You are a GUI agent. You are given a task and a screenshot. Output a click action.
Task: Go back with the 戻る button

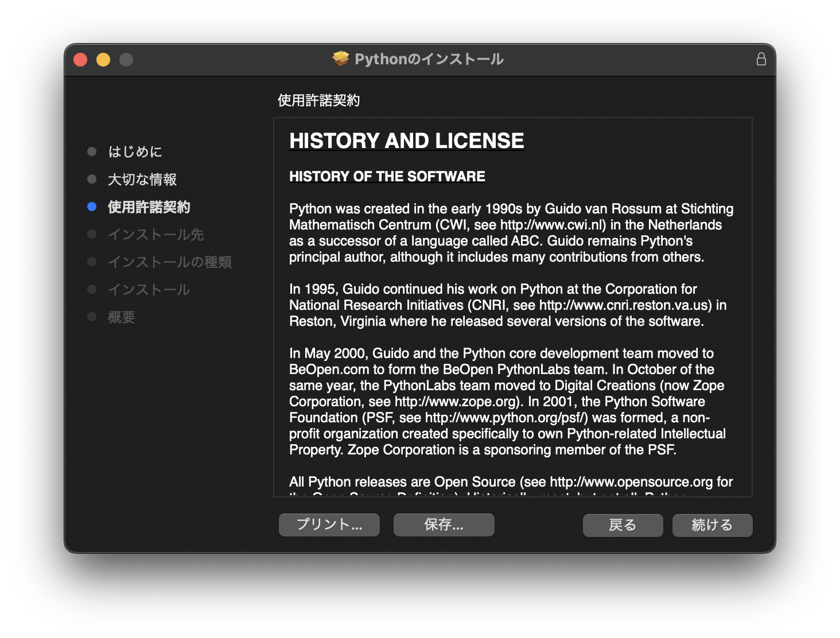623,525
